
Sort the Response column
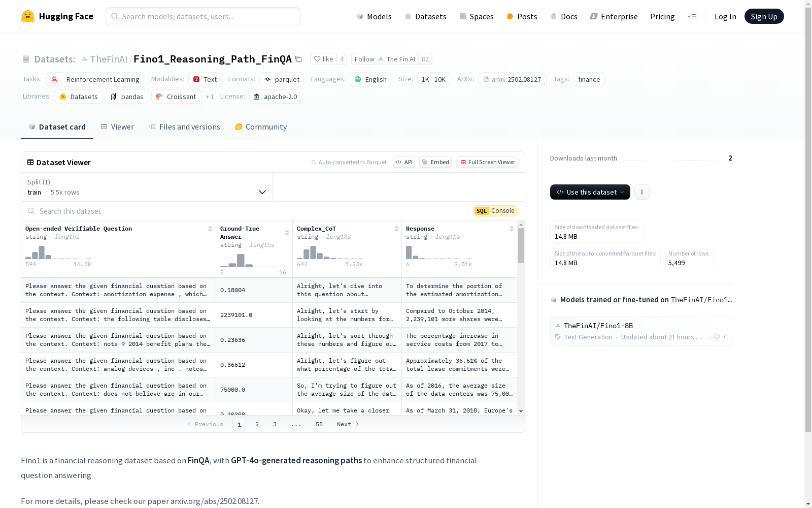point(512,229)
